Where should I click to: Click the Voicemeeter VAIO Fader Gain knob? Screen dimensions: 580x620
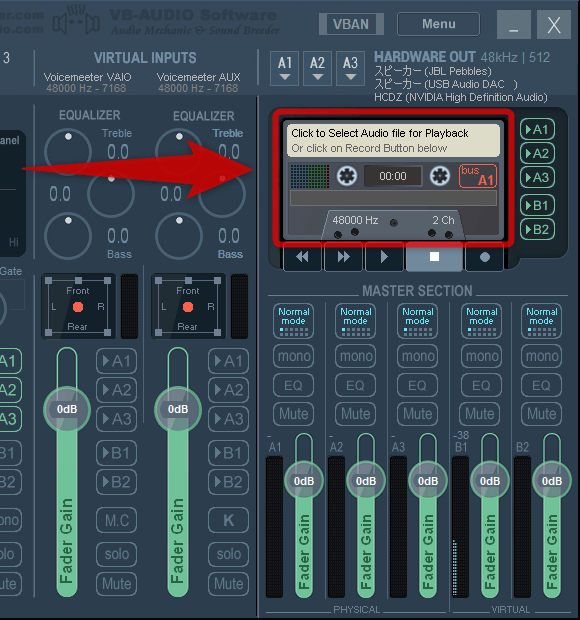67,409
